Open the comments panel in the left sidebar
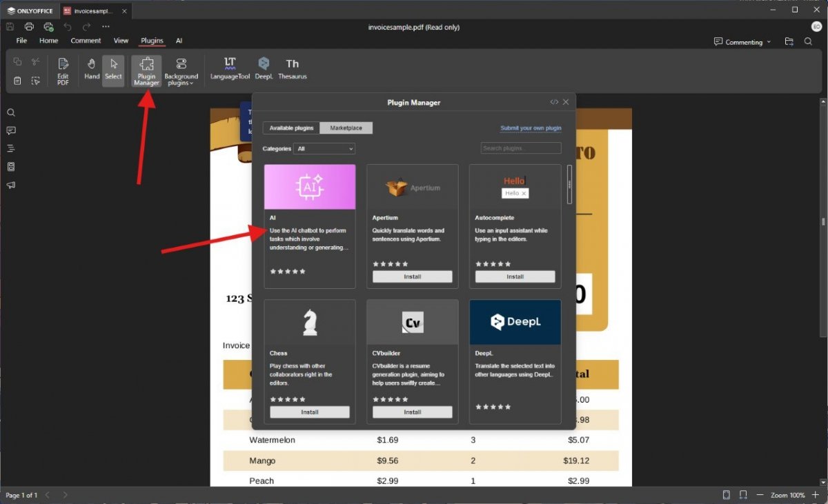This screenshot has width=828, height=504. [11, 130]
